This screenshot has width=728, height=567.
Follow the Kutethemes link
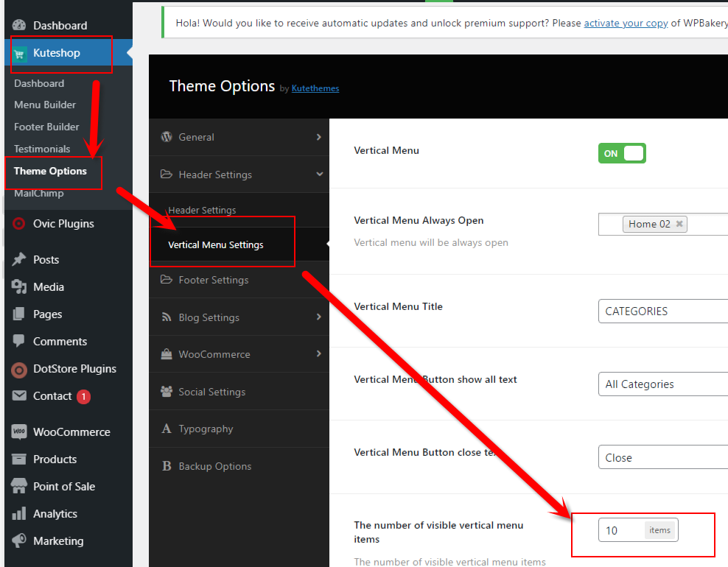[x=315, y=88]
